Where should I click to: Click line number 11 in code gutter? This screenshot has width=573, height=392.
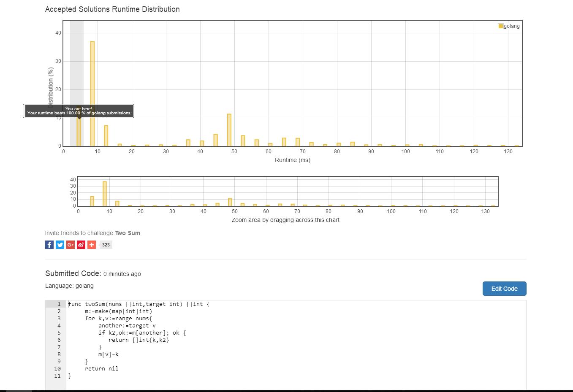pyautogui.click(x=57, y=376)
